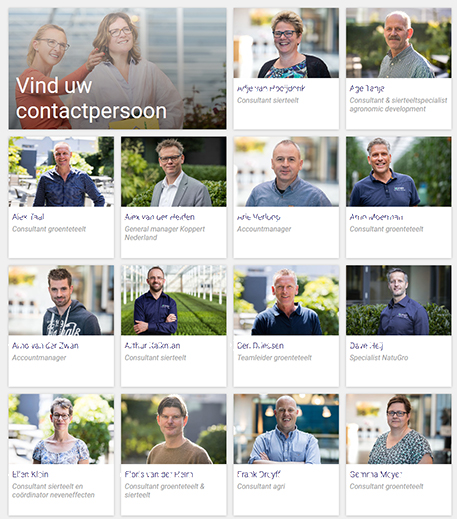Screen dimensions: 457x519
Task: Open Dave Heij's name link
Action: click(x=366, y=346)
